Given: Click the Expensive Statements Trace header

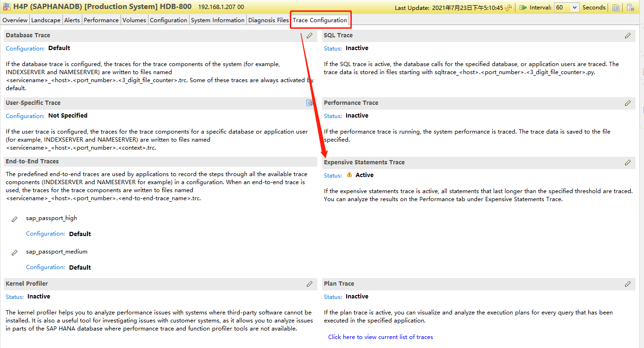Looking at the screenshot, I should coord(364,162).
